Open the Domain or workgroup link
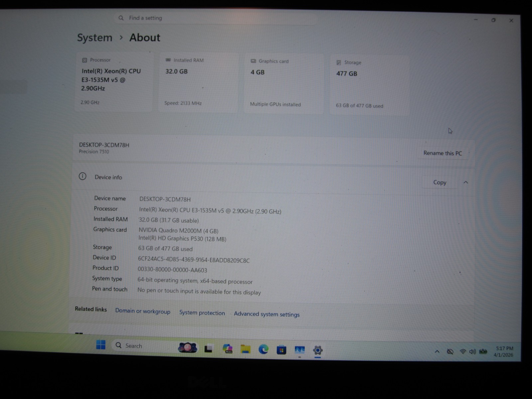The image size is (532, 399). pyautogui.click(x=143, y=311)
